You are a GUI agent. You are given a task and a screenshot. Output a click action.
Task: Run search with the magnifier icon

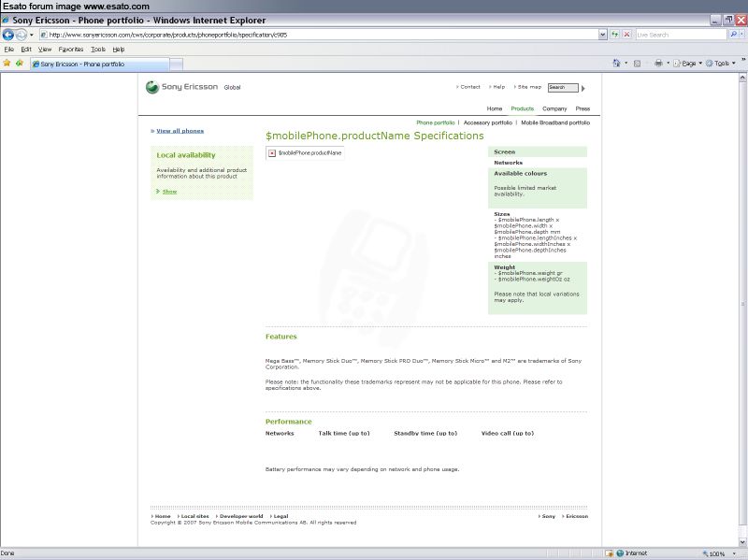click(733, 35)
